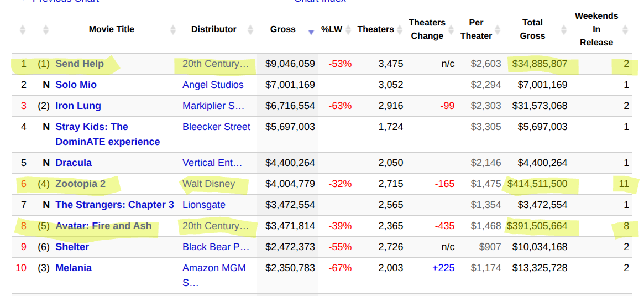This screenshot has width=644, height=296.
Task: Open the Avatar: Fire and Ash link
Action: click(103, 226)
